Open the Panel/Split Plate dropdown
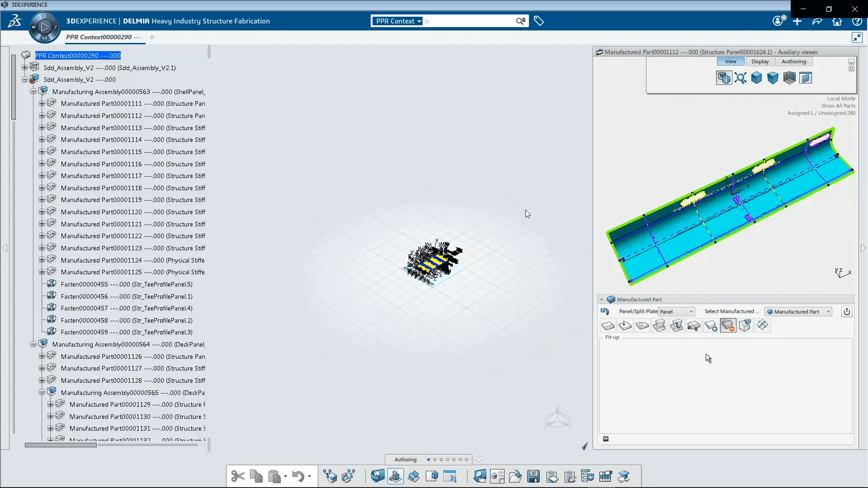 click(x=676, y=312)
